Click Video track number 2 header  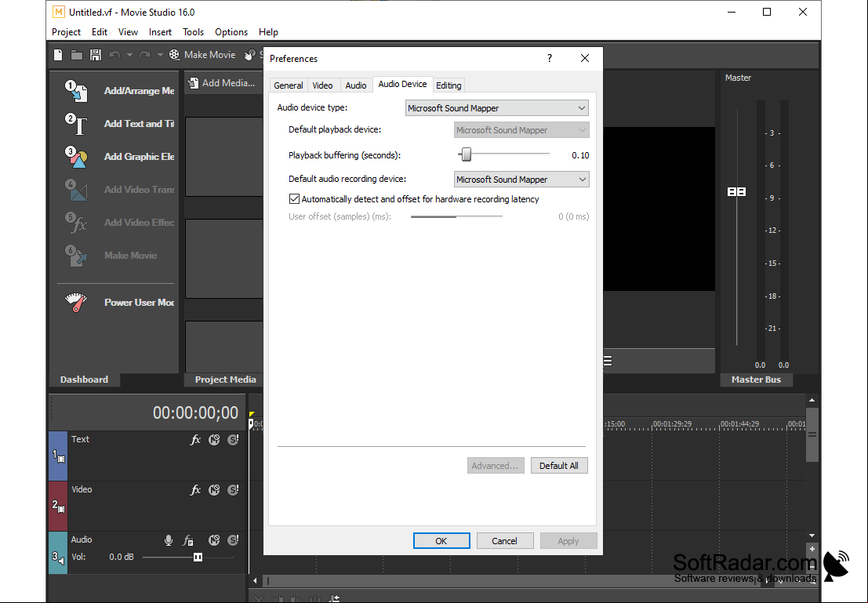[x=58, y=506]
